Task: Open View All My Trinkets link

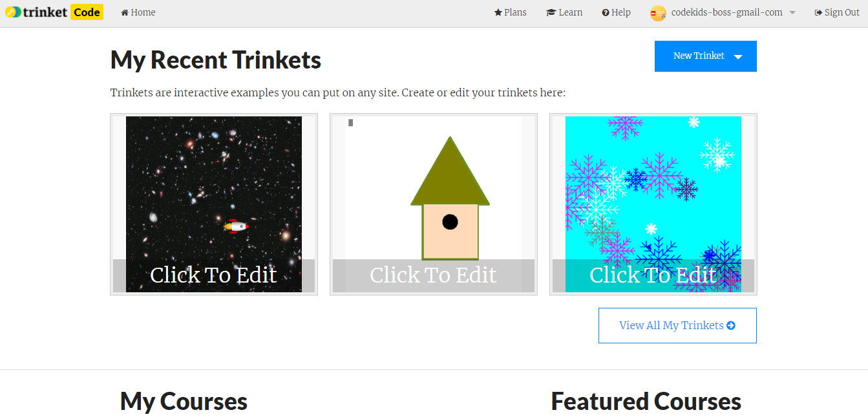Action: [x=677, y=325]
